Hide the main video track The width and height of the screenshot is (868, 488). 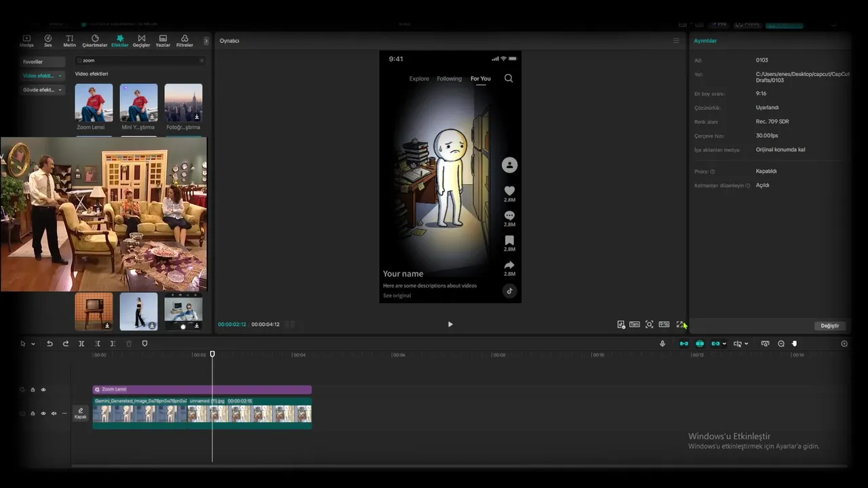(x=43, y=413)
